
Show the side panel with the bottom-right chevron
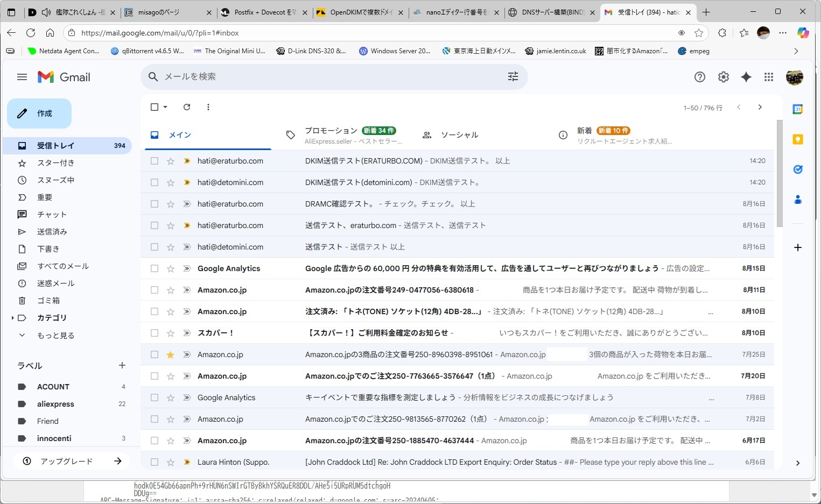point(798,463)
